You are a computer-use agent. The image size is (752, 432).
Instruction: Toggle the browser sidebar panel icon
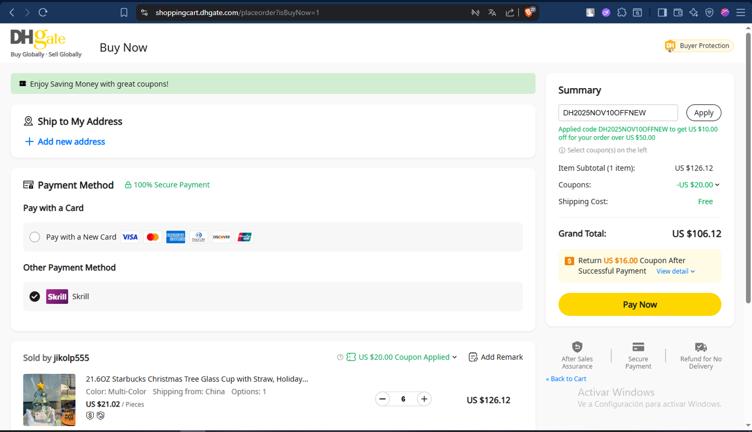(662, 12)
